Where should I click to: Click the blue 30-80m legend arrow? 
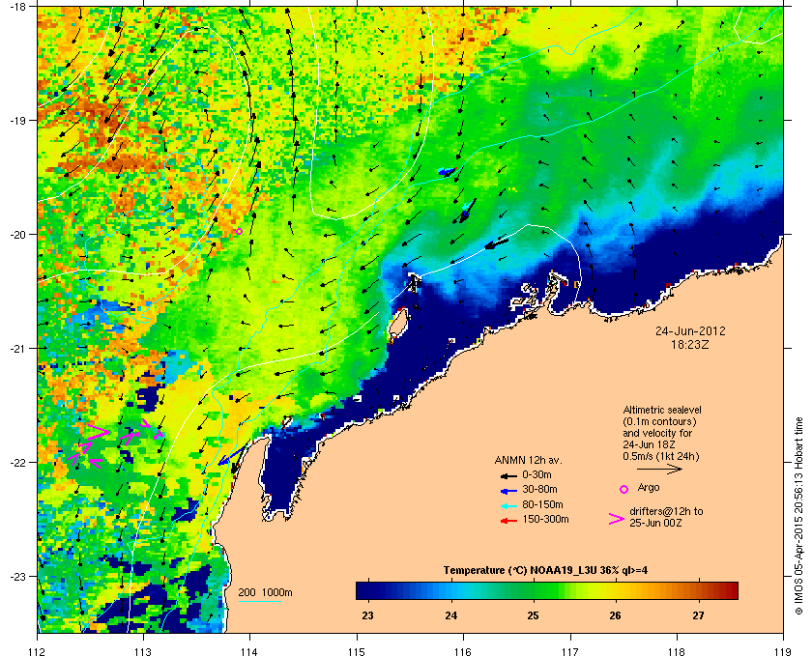coord(508,490)
